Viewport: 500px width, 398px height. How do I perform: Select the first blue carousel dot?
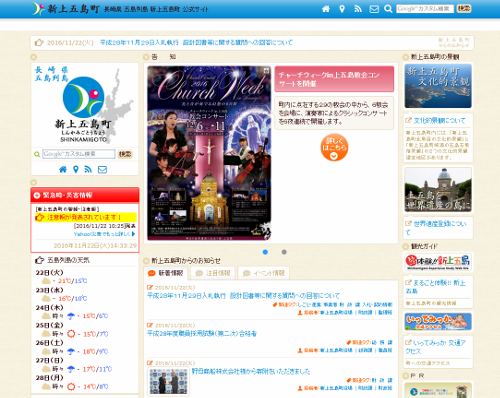coord(265,252)
